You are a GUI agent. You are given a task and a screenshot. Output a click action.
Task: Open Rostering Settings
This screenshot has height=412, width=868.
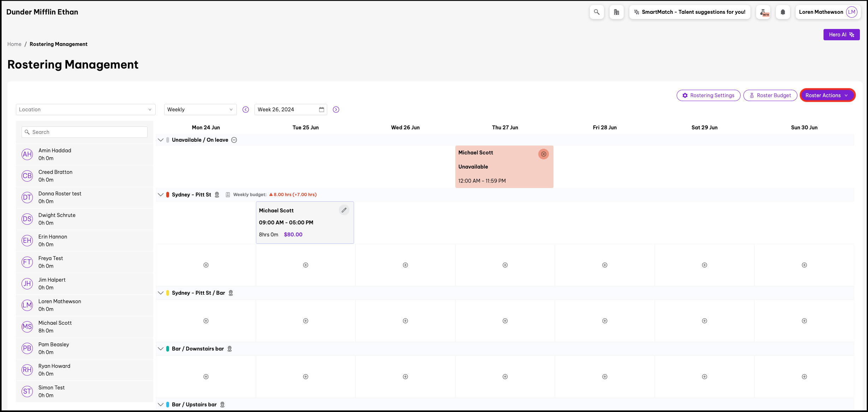coord(708,95)
